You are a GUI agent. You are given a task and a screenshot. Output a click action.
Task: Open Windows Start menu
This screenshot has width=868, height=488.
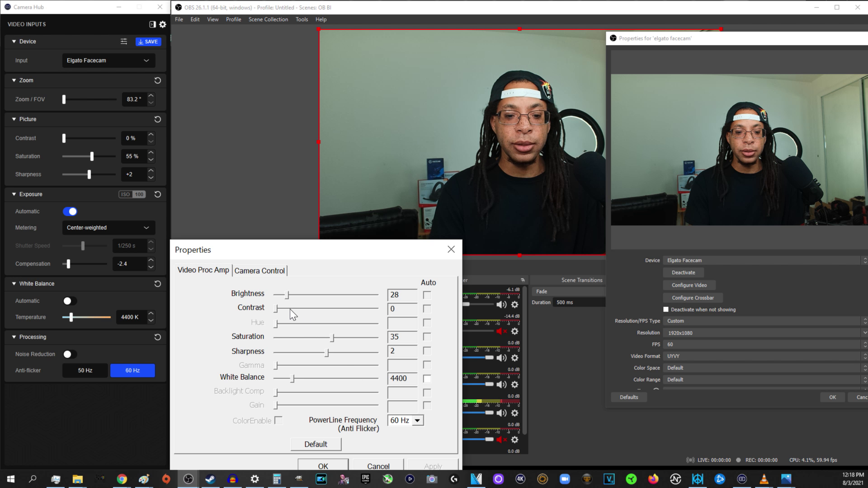(x=11, y=479)
